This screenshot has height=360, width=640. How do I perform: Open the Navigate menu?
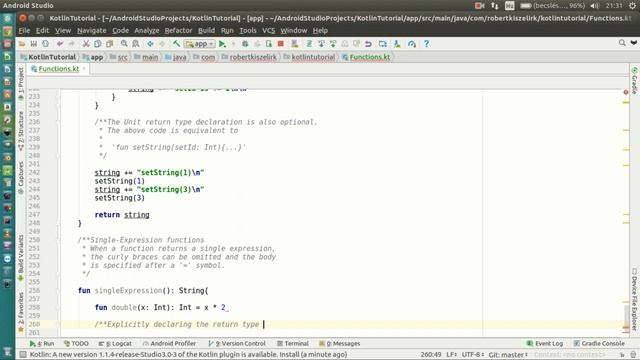tap(91, 31)
